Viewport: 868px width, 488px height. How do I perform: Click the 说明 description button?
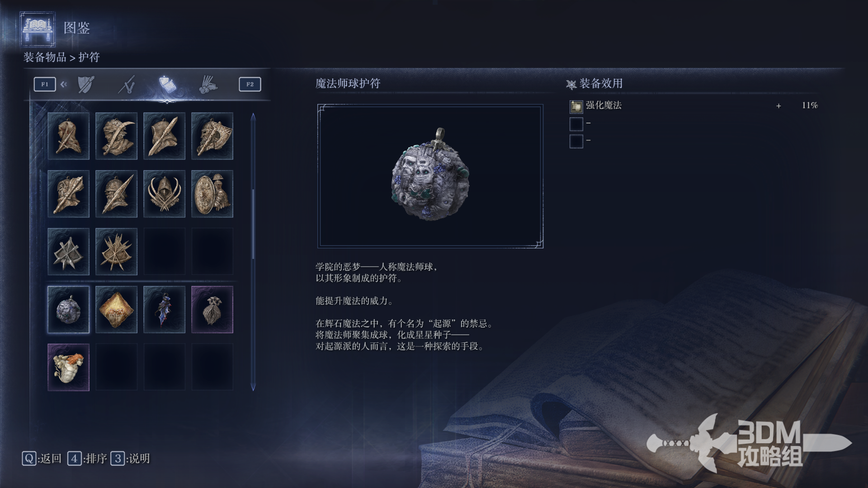pos(130,459)
